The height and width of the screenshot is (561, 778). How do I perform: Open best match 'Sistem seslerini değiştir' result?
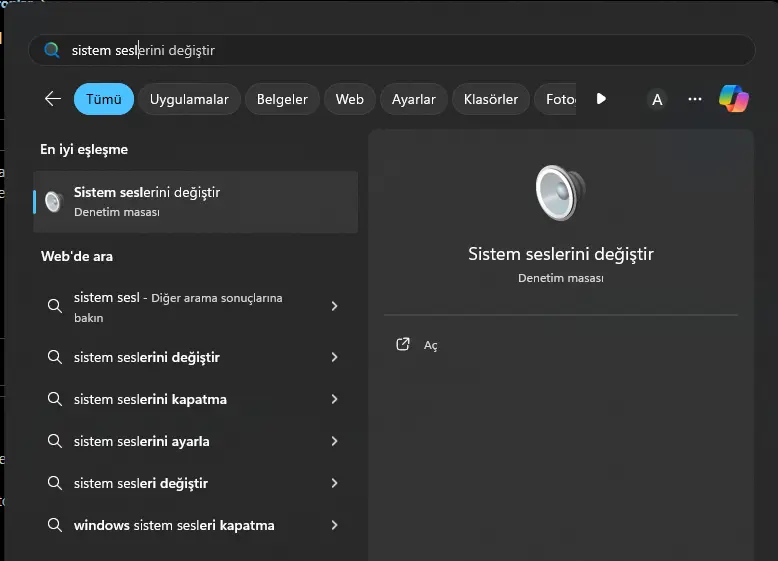click(195, 202)
